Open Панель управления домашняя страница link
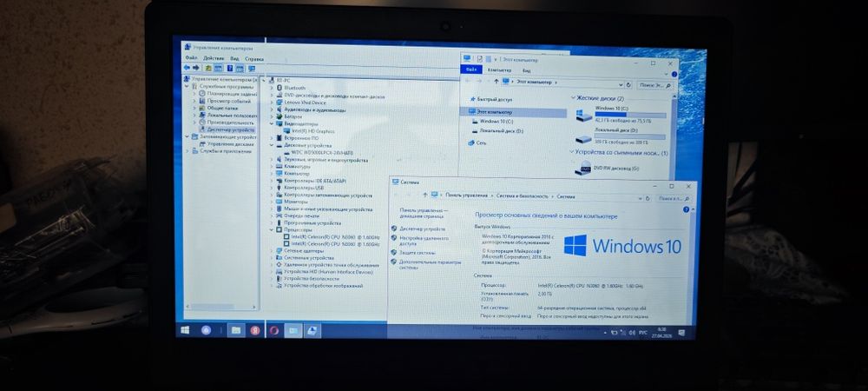Image resolution: width=868 pixels, height=391 pixels. [x=424, y=214]
